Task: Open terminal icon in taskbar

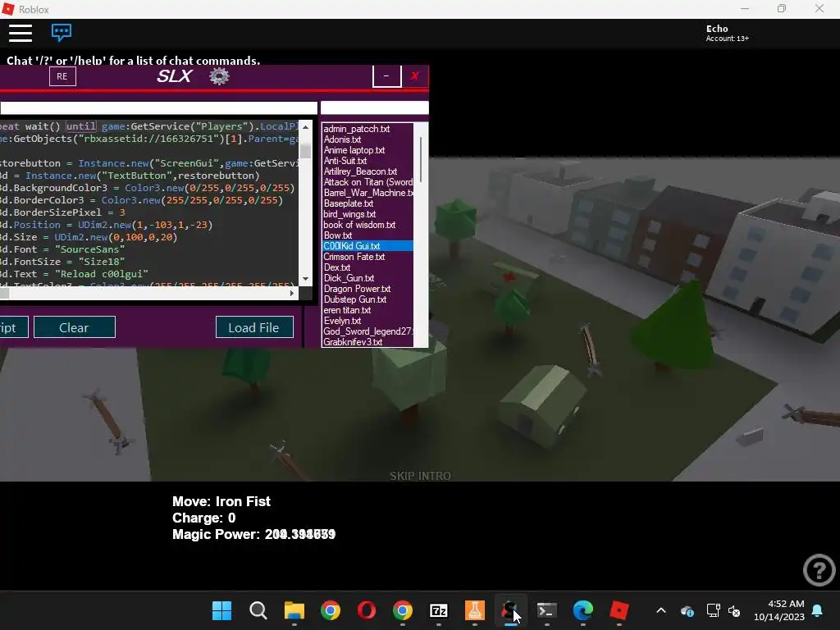Action: tap(547, 610)
